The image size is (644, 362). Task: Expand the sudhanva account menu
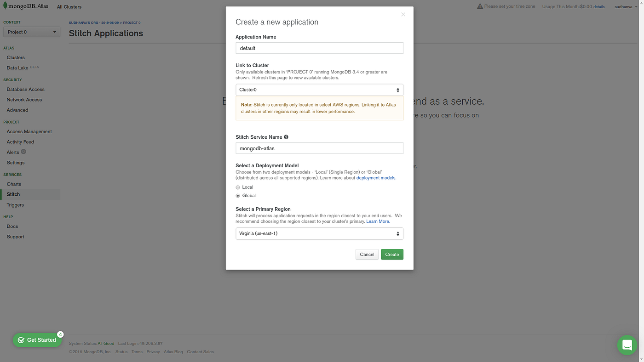(625, 6)
